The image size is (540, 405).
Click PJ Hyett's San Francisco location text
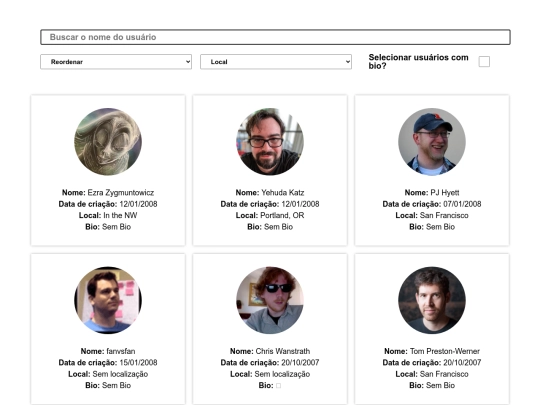tap(444, 215)
